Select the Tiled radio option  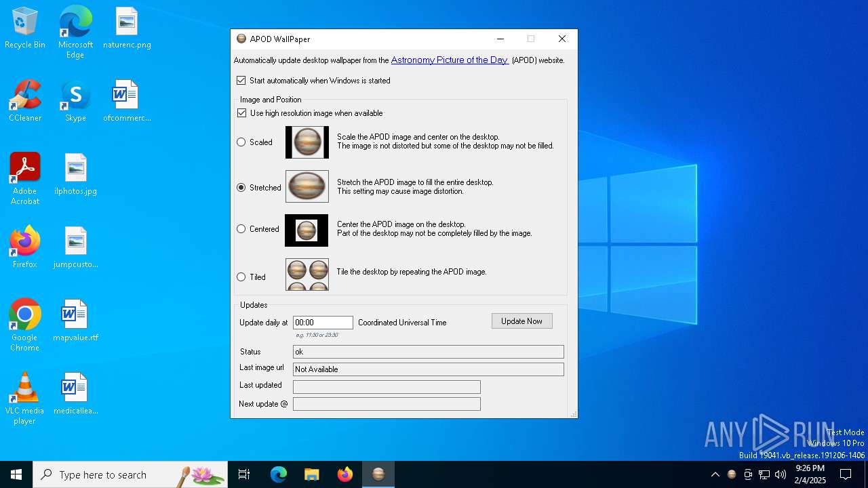pyautogui.click(x=251, y=277)
